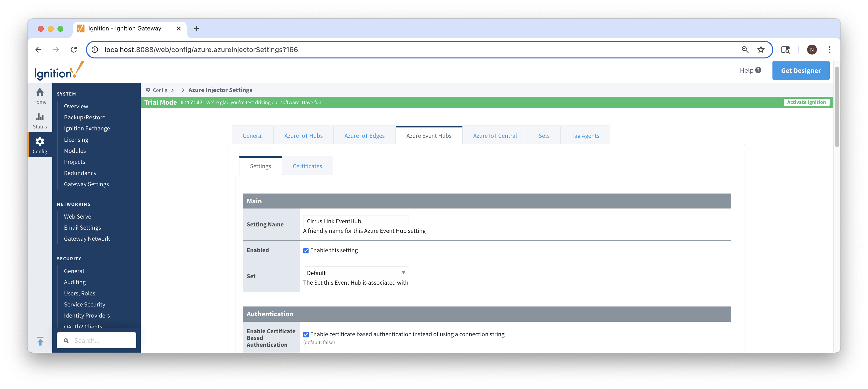Open the Certificates sub-tab
This screenshot has height=389, width=868.
[x=307, y=166]
